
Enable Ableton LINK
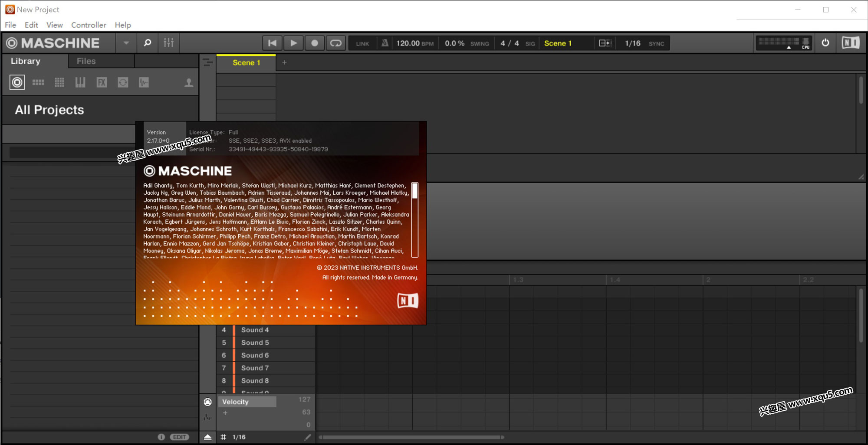pyautogui.click(x=362, y=43)
